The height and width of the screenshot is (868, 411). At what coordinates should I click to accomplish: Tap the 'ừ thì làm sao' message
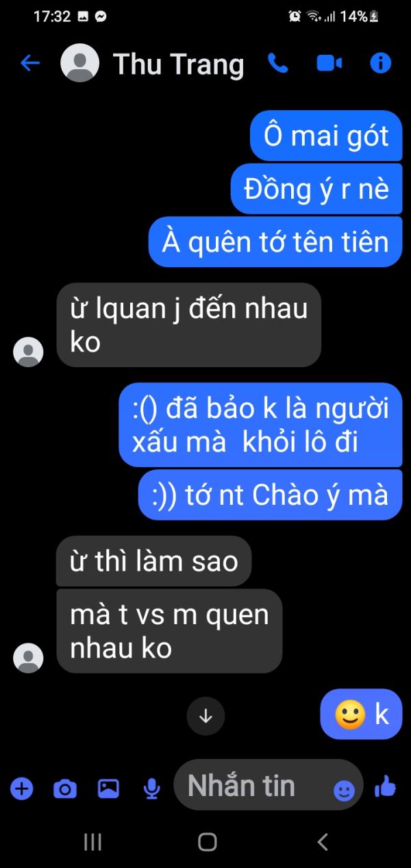click(154, 561)
